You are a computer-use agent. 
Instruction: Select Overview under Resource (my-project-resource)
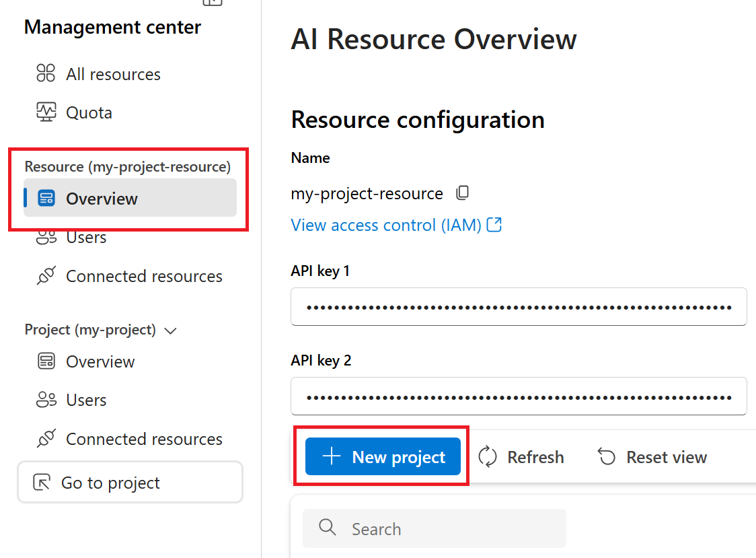coord(130,198)
